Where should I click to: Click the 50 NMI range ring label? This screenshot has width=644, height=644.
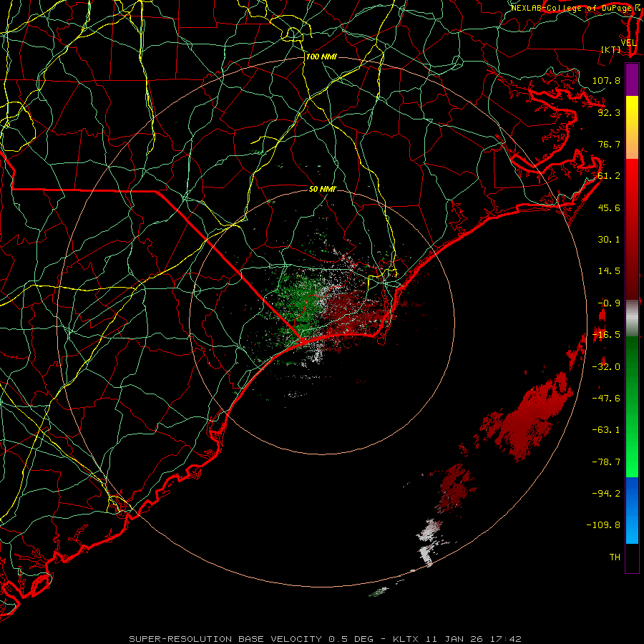click(322, 189)
